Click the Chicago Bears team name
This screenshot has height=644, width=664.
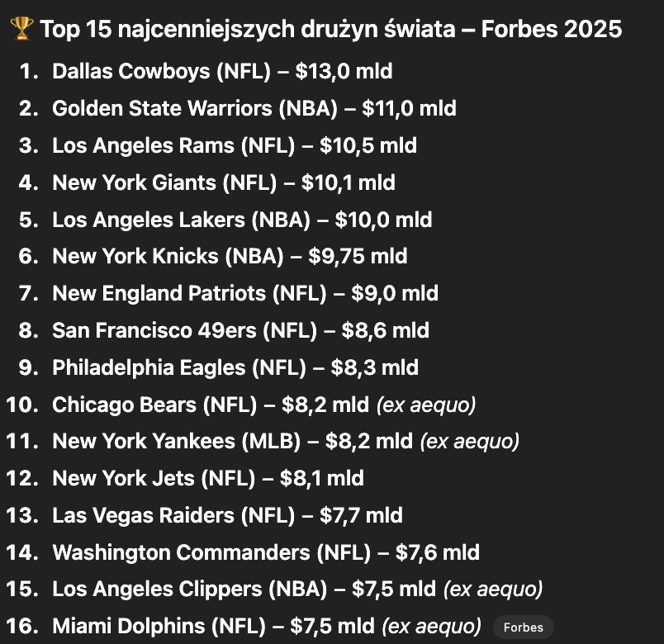coord(124,405)
